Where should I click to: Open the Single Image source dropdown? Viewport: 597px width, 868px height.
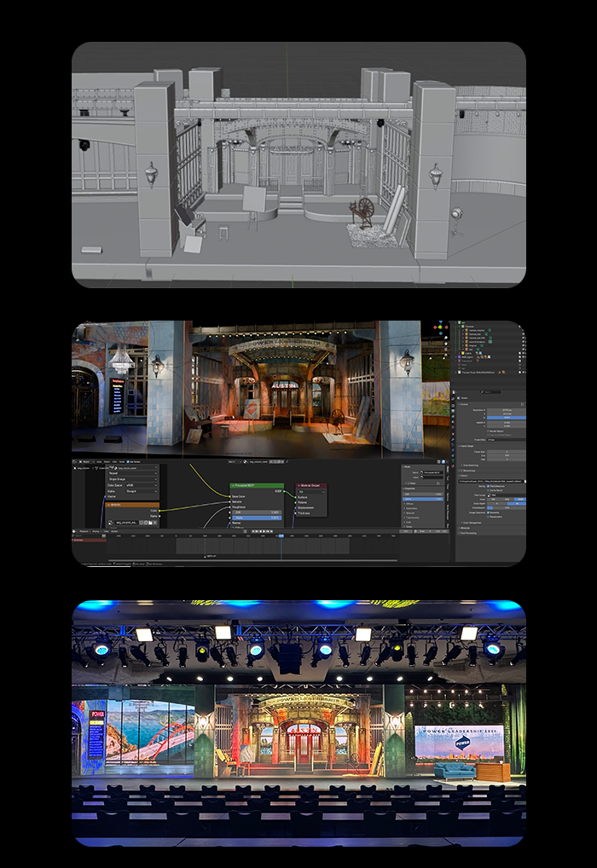pyautogui.click(x=132, y=479)
